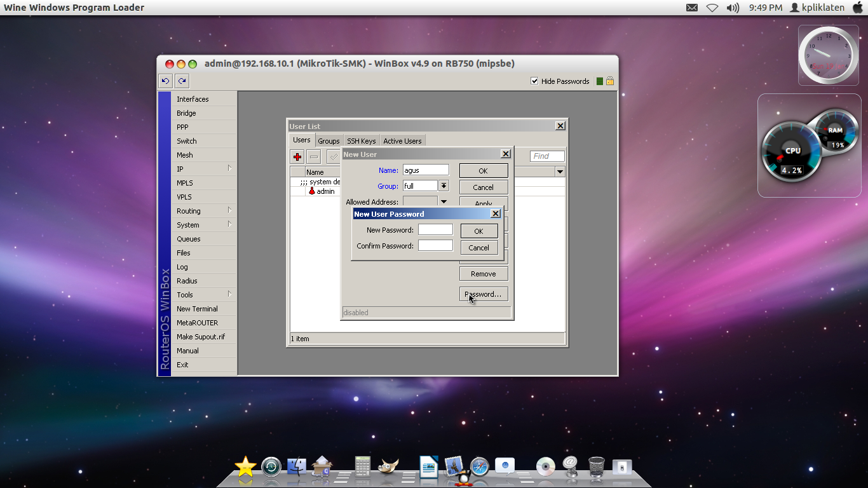The image size is (868, 488).
Task: Expand the IP submenu
Action: point(229,168)
